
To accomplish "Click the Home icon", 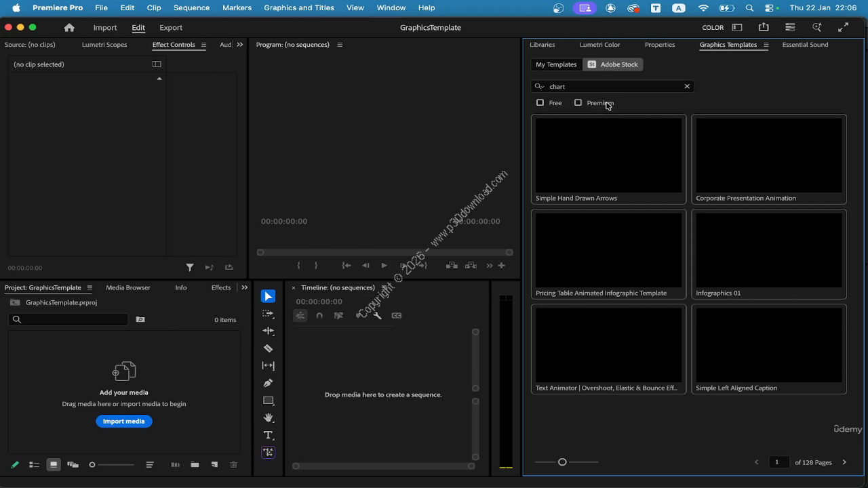I will click(69, 28).
